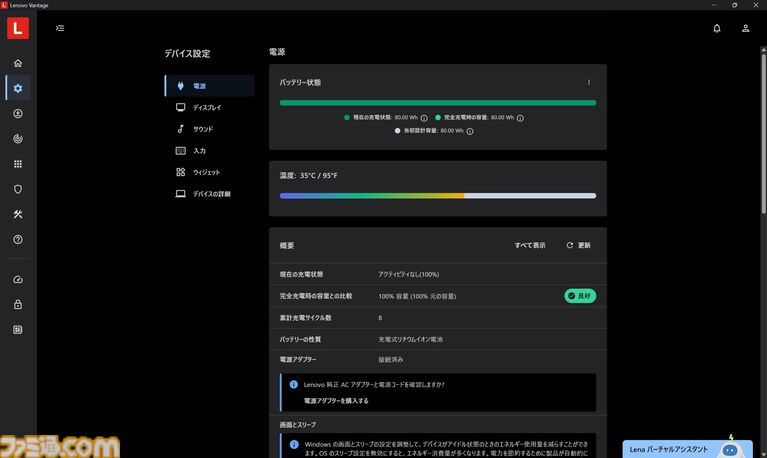Image resolution: width=767 pixels, height=458 pixels.
Task: Open the help question mark sidebar icon
Action: click(x=18, y=239)
